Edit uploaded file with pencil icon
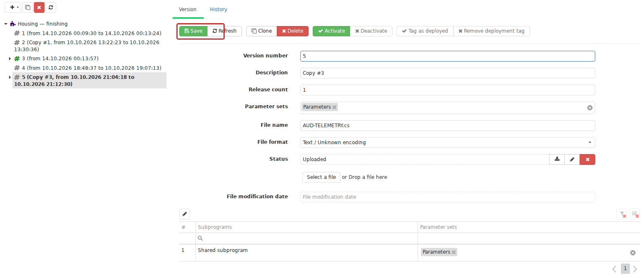Screen dimensions: 644x278 [x=572, y=159]
